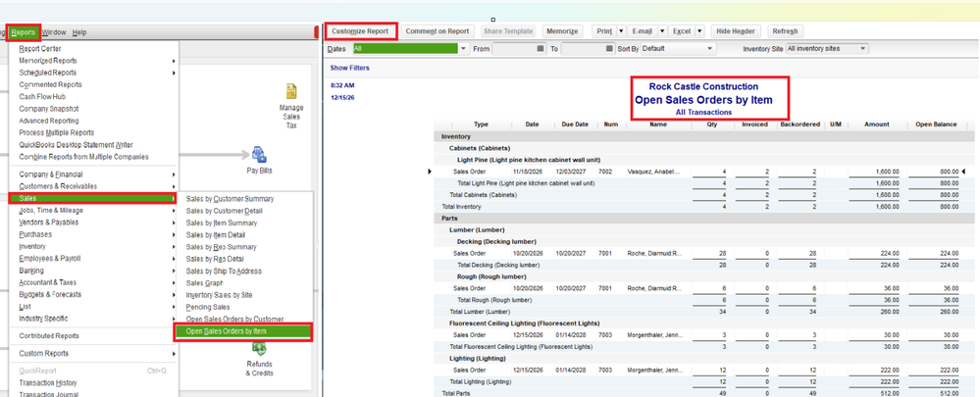Open the Excel dropdown arrow

700,31
